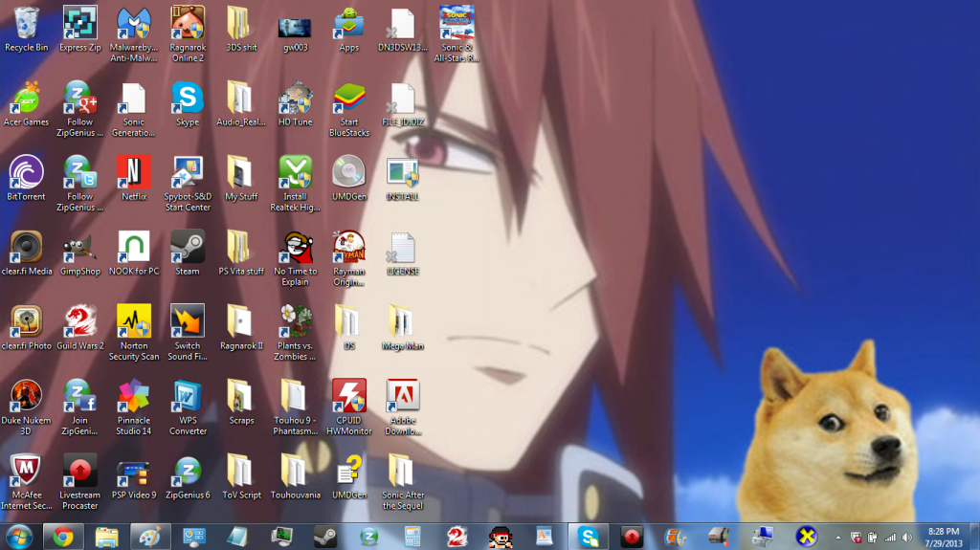Launch Sonic & All-Stars Racing shortcut

pos(457,34)
